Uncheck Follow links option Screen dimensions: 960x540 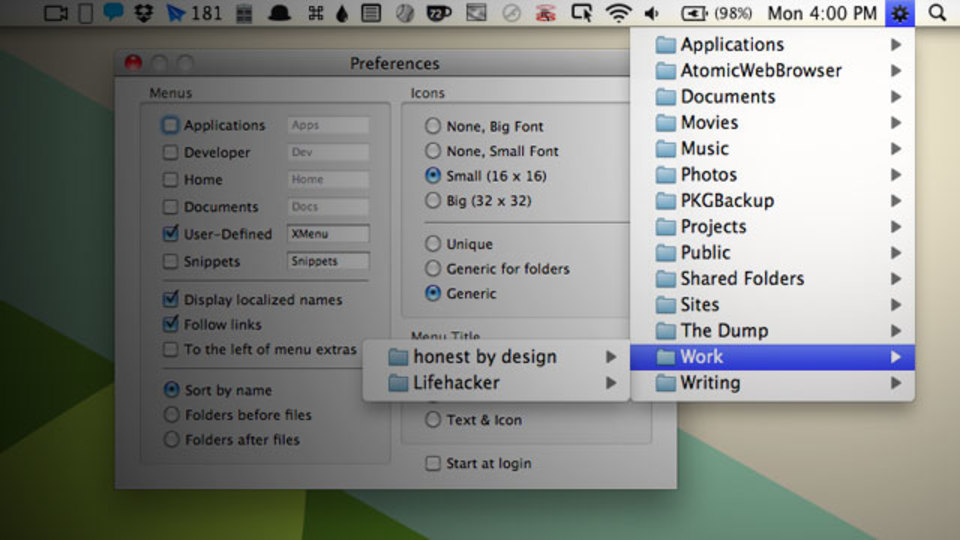point(170,324)
